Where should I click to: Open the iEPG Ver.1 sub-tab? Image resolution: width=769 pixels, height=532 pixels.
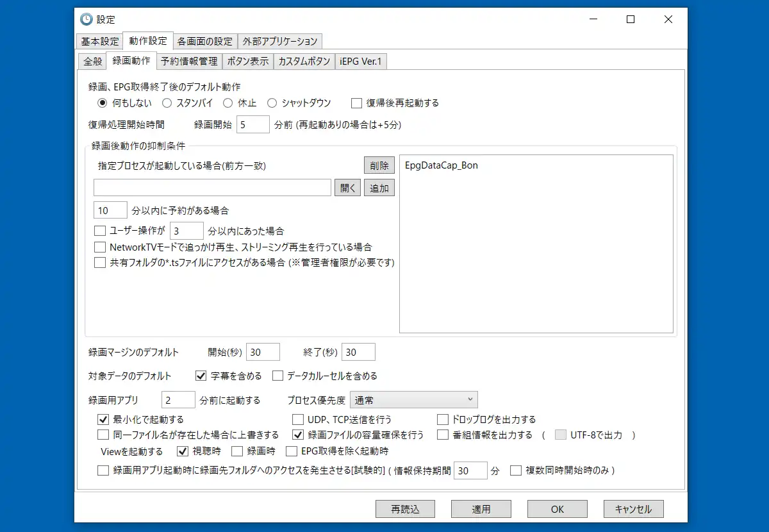tap(361, 62)
